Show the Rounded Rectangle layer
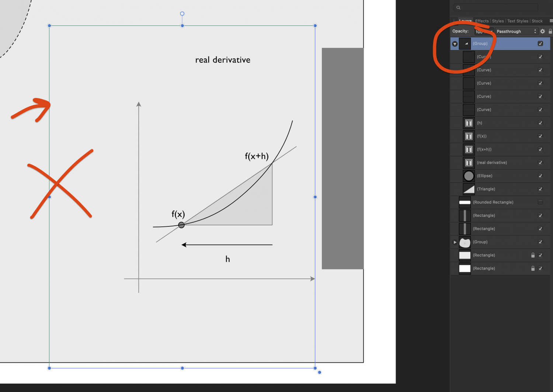The width and height of the screenshot is (553, 392). (x=540, y=202)
